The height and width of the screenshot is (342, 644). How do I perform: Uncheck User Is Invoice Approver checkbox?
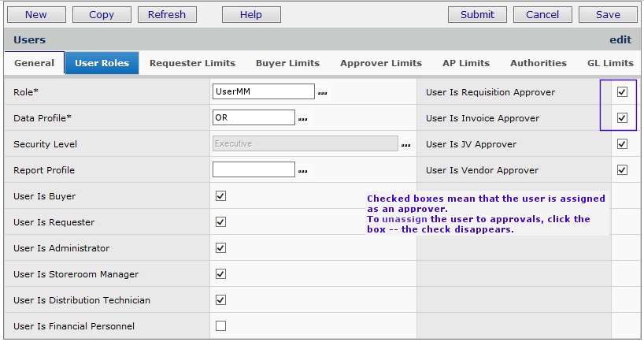click(622, 118)
